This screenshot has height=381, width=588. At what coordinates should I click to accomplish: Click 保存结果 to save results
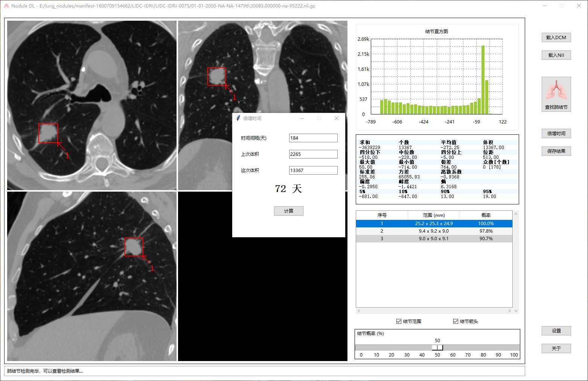click(x=556, y=151)
